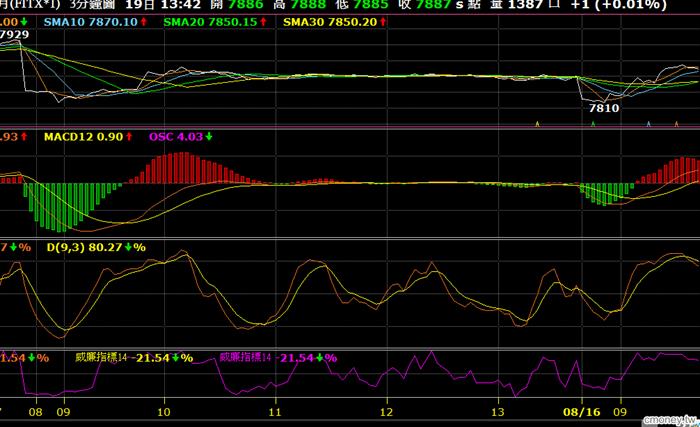This screenshot has width=700, height=427.
Task: Select the OSC 4.03 label
Action: click(181, 137)
